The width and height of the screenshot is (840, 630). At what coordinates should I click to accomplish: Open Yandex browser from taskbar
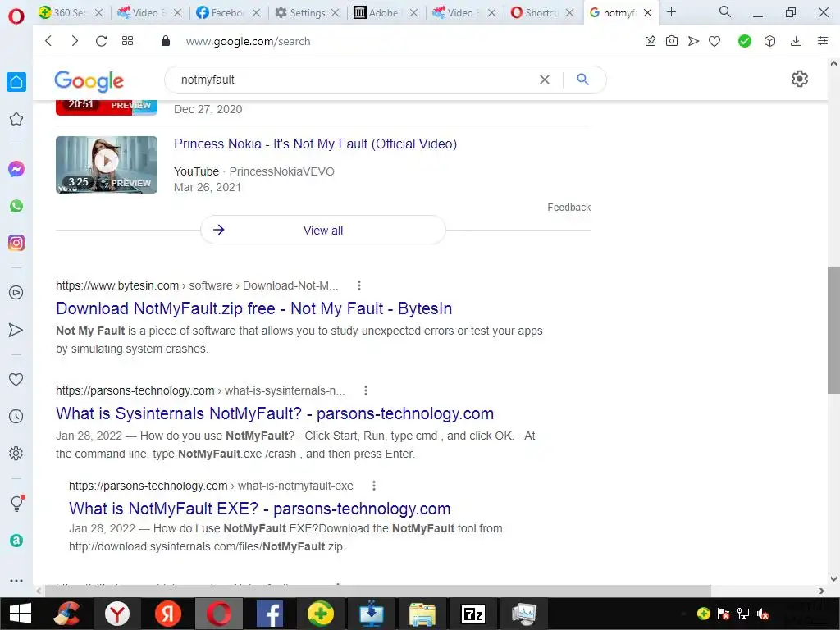(x=116, y=614)
